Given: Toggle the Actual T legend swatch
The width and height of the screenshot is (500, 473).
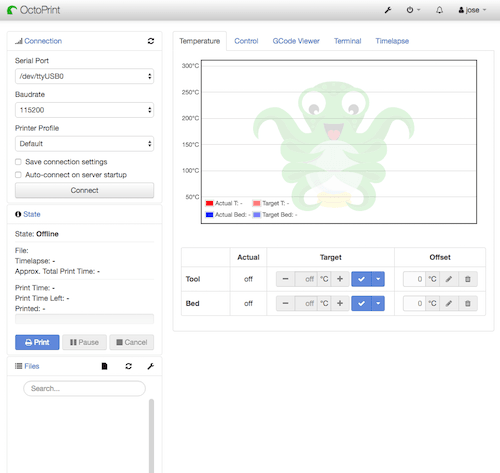Looking at the screenshot, I should tap(210, 203).
